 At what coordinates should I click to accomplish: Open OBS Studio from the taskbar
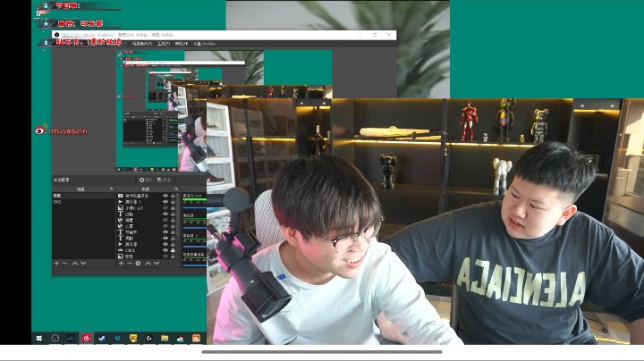coord(55,339)
